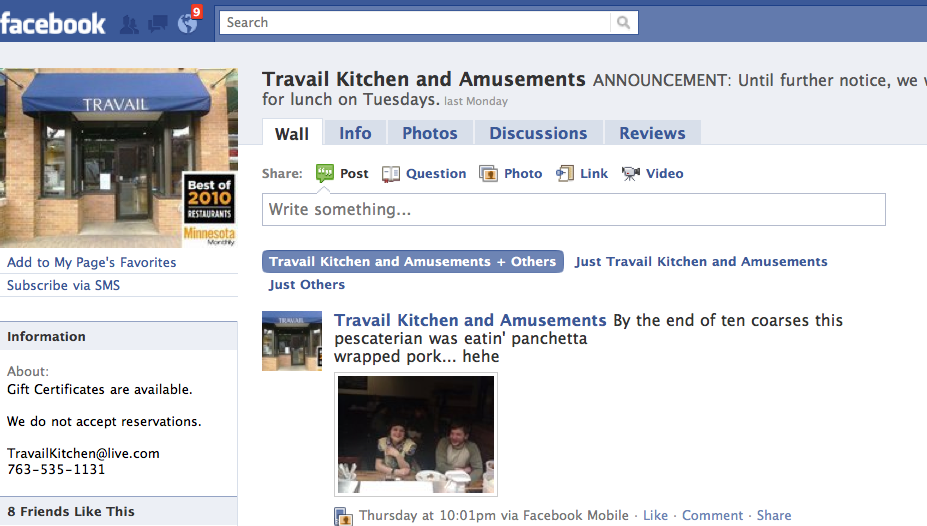The image size is (927, 526).
Task: Select the Post share icon
Action: [x=325, y=173]
